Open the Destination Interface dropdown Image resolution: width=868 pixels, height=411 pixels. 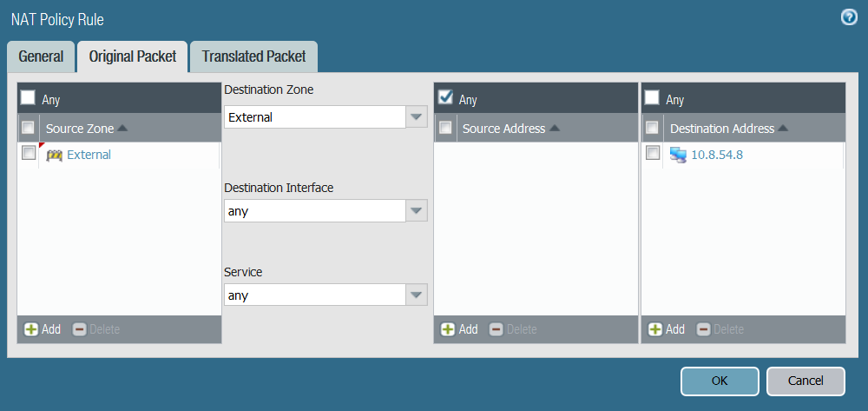coord(417,211)
